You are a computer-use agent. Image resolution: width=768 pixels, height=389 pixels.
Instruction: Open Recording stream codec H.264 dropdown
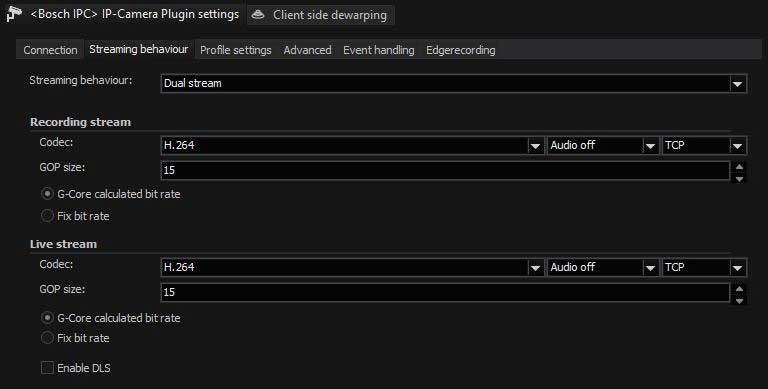pyautogui.click(x=352, y=146)
